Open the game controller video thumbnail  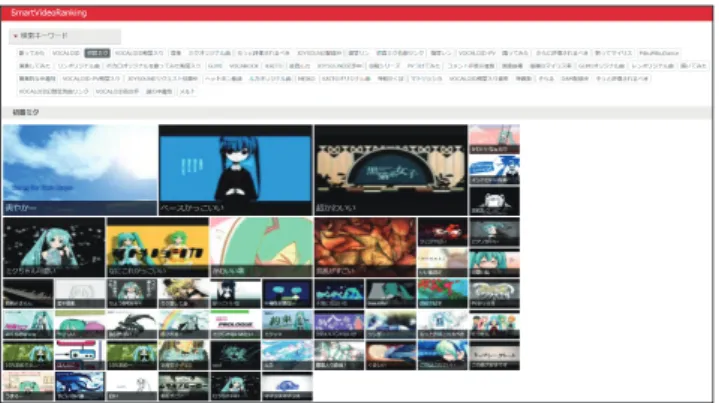pos(80,355)
